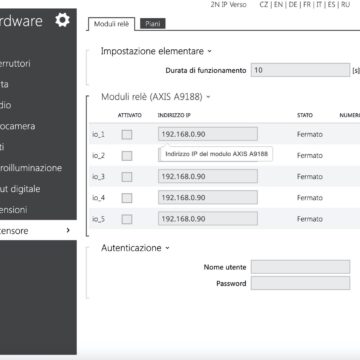Click the Password input field
This screenshot has height=360, width=360.
click(300, 283)
